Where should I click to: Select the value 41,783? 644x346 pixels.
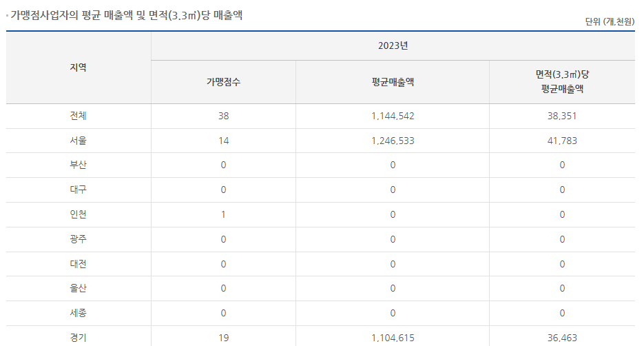click(562, 141)
